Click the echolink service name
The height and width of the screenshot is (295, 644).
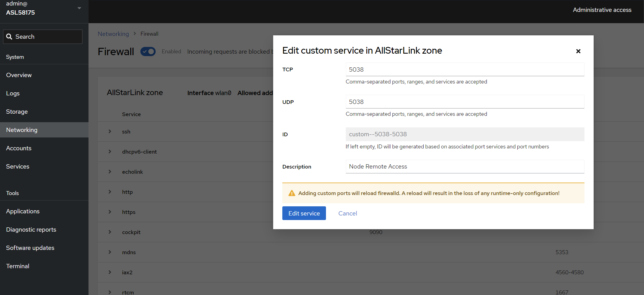132,172
